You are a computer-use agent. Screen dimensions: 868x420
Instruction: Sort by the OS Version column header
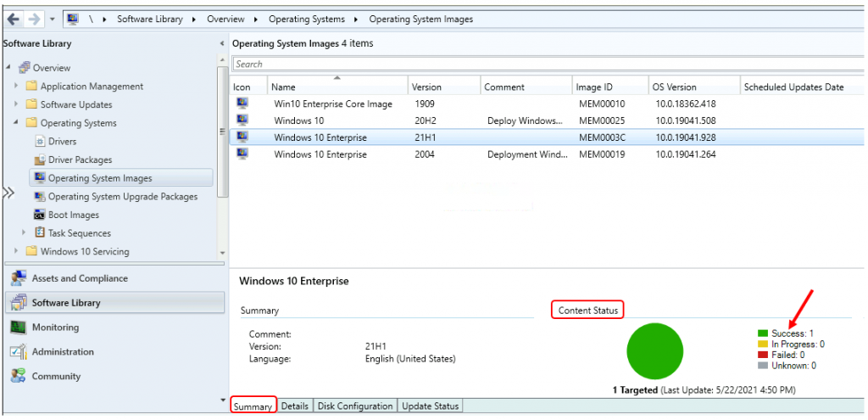pos(693,87)
